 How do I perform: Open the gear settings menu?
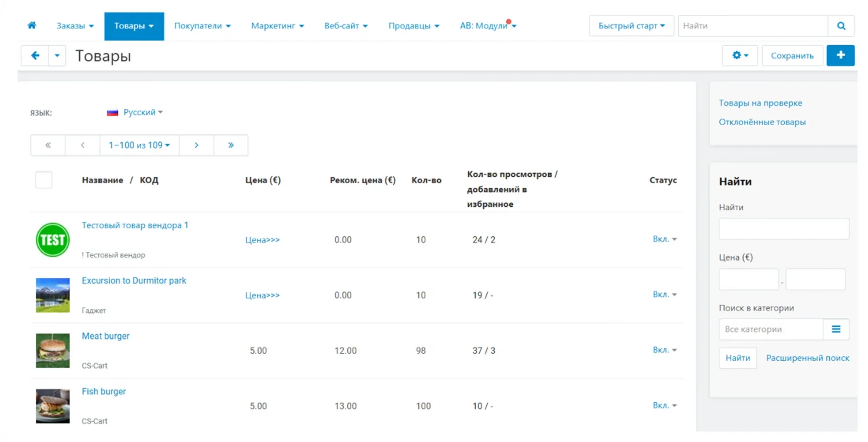tap(740, 56)
